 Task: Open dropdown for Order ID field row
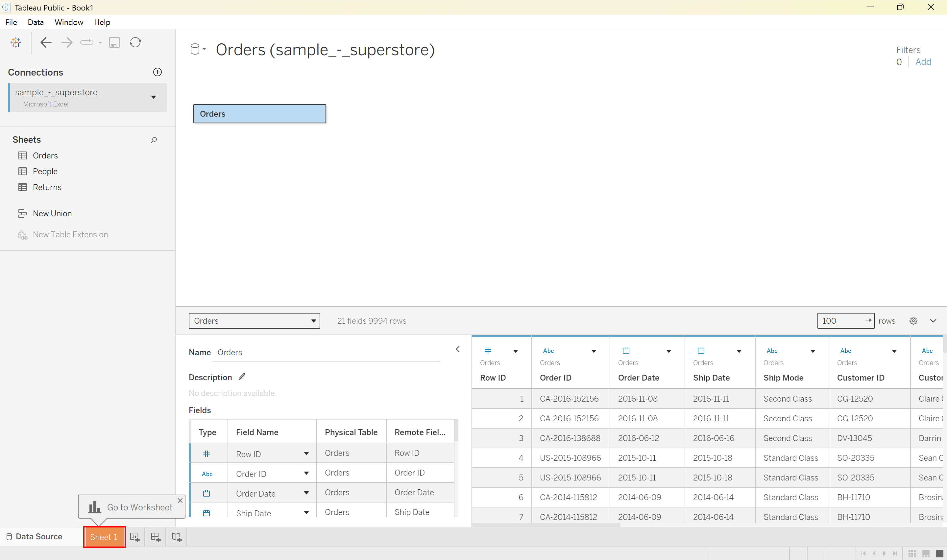click(x=306, y=473)
